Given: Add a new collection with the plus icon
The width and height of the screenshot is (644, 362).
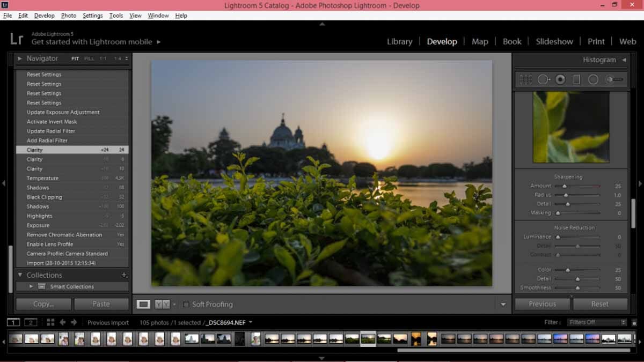Looking at the screenshot, I should click(124, 275).
